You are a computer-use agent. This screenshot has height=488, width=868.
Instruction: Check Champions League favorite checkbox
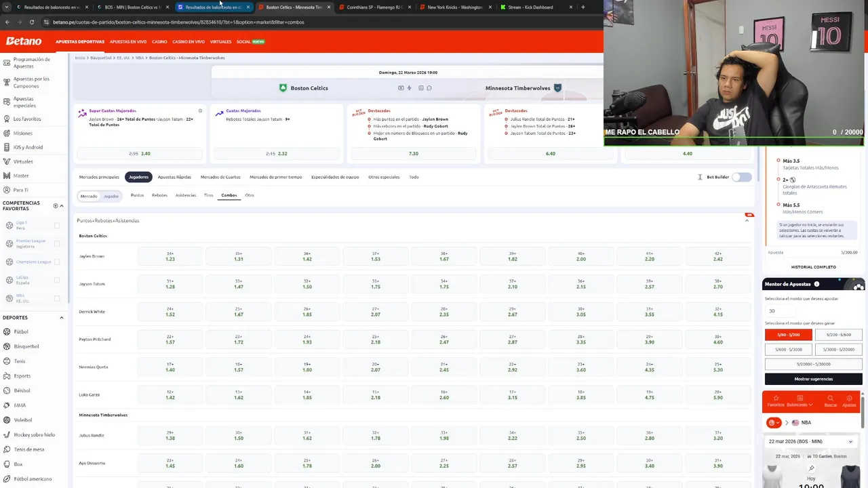[x=57, y=262]
